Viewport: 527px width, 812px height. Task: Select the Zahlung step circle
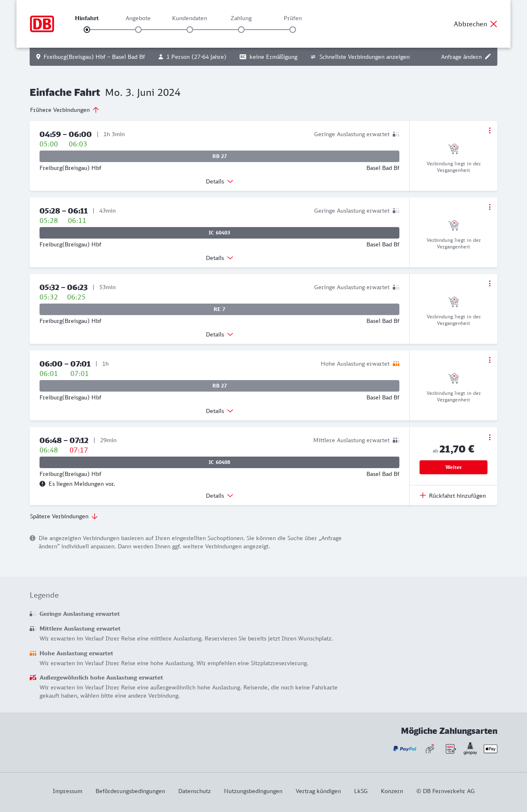pos(241,30)
